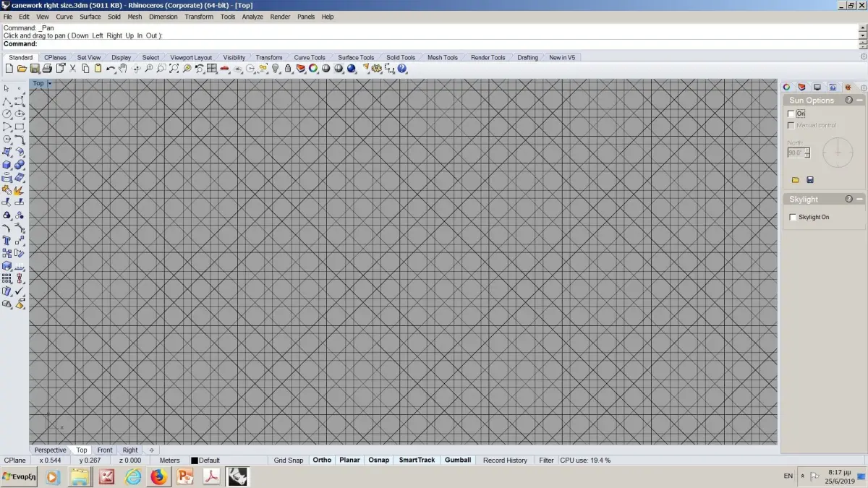The height and width of the screenshot is (488, 868).
Task: Click the Explode icon in sidebar
Action: coord(20,190)
